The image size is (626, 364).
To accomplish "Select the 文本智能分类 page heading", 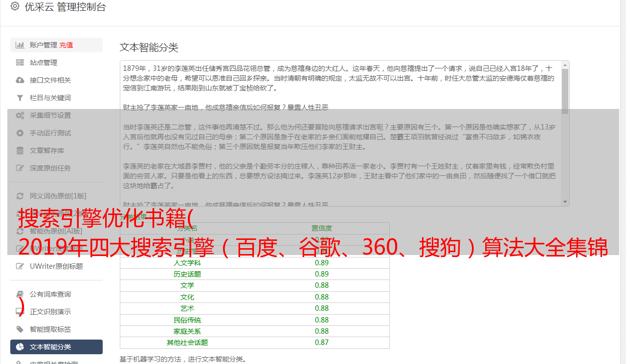I will (x=149, y=47).
